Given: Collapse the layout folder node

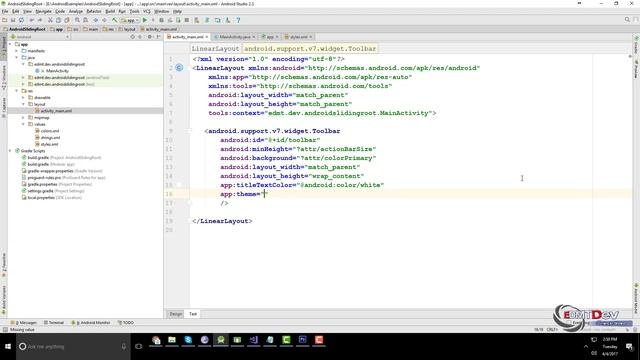Looking at the screenshot, I should point(23,104).
